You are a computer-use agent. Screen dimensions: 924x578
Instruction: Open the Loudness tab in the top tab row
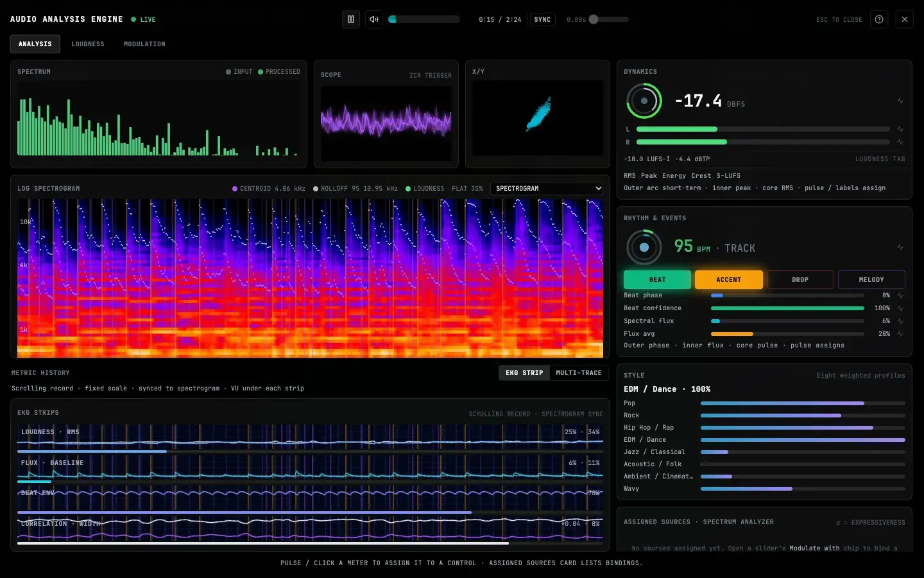click(x=88, y=44)
